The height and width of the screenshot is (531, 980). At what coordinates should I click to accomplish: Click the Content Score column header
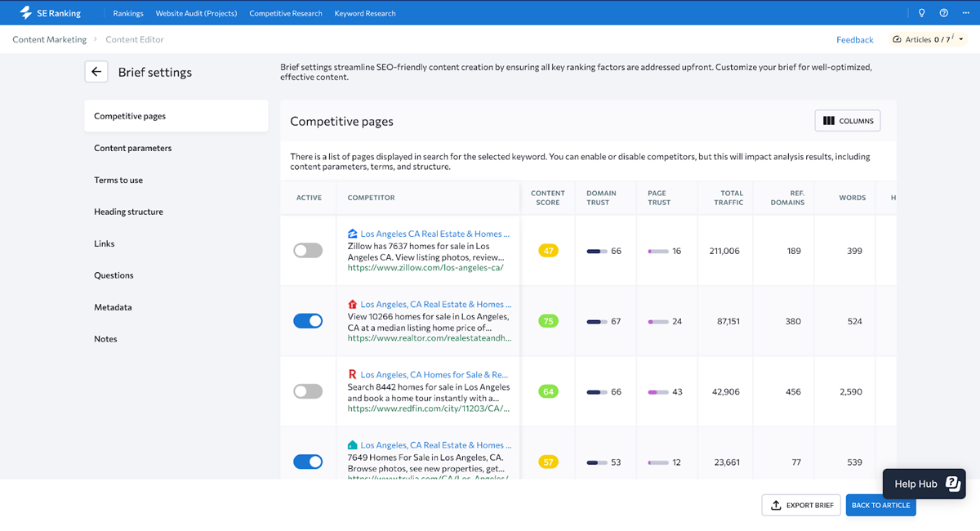[548, 198]
